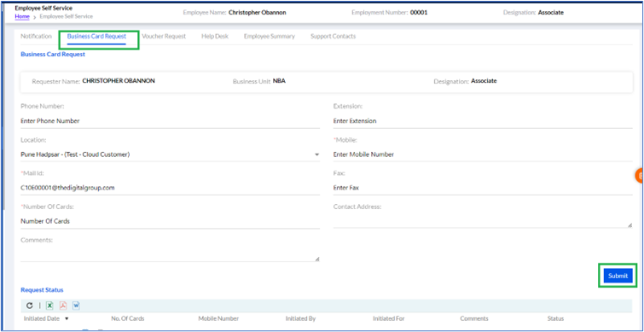Screen dimensions: 644x332
Task: Export request status to PDF
Action: [63, 306]
